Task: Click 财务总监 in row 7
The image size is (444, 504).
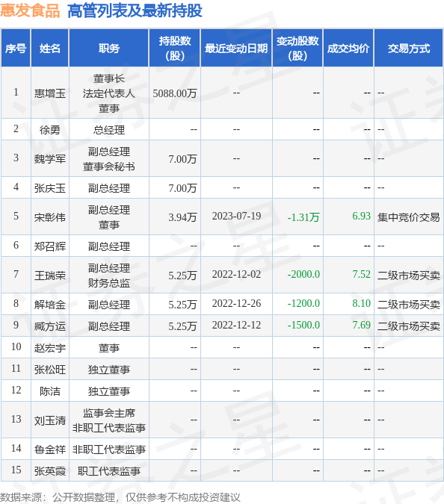Action: (109, 282)
